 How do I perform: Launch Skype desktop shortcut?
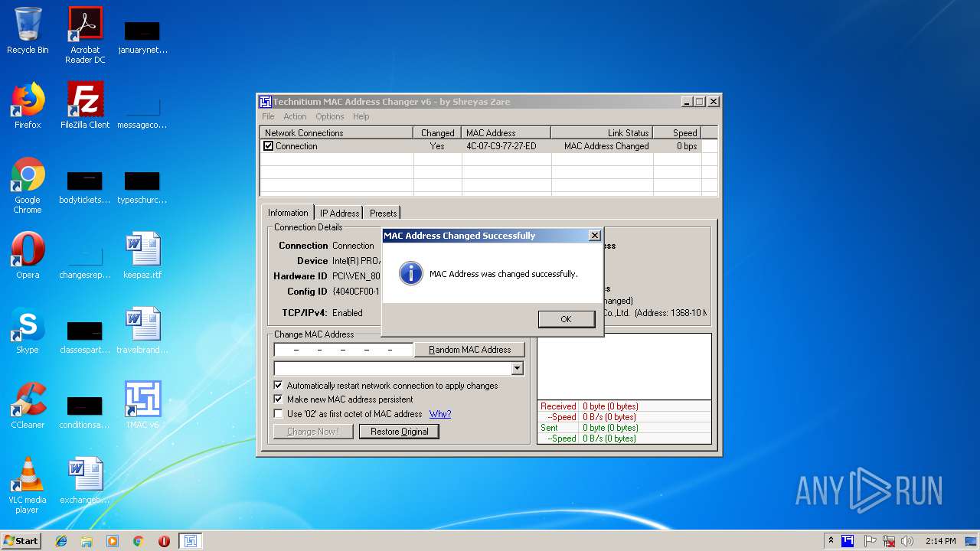(28, 331)
